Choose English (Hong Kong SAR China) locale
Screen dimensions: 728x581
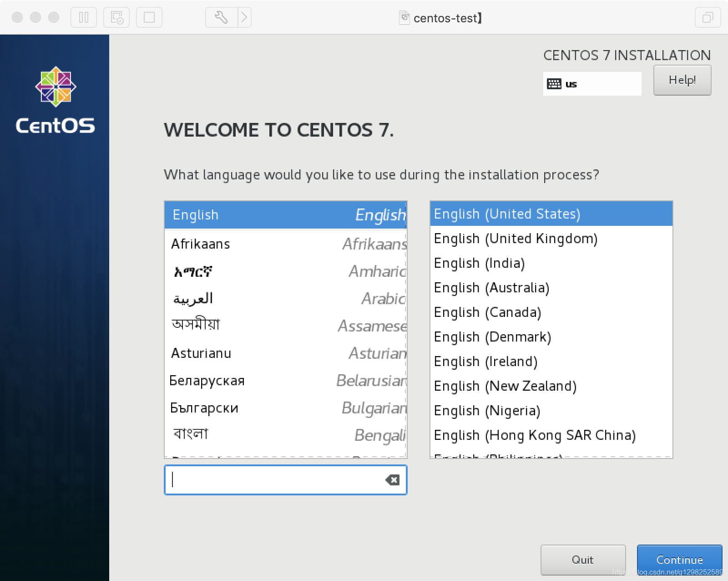click(551, 435)
